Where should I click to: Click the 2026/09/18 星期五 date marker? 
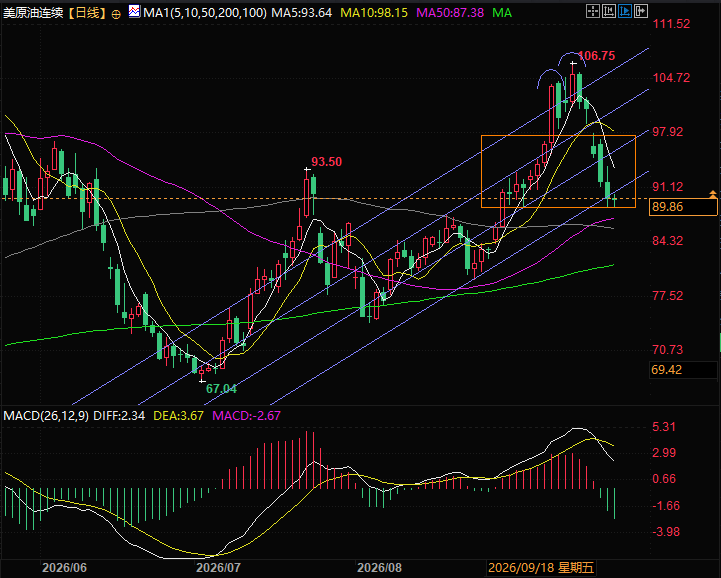541,568
